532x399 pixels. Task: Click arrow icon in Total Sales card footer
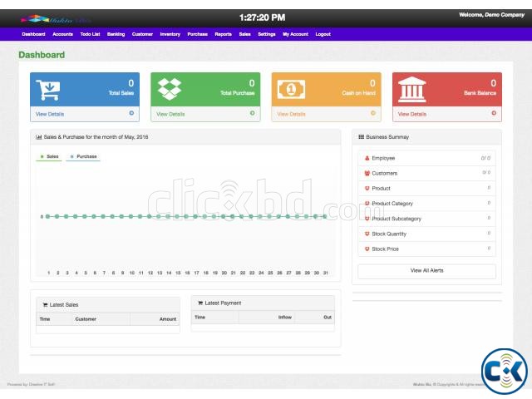[131, 113]
